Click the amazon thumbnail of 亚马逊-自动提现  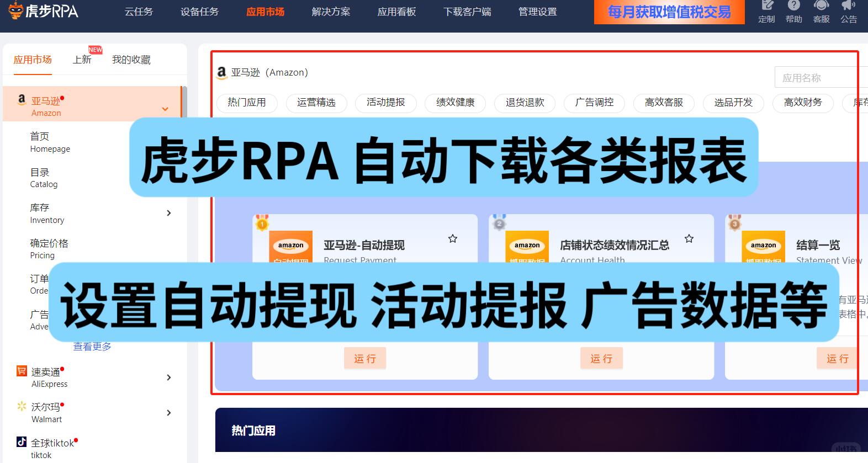point(291,246)
